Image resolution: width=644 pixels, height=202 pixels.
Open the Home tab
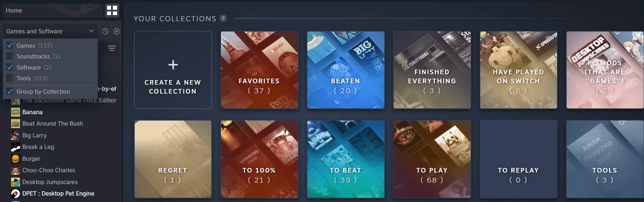(53, 11)
